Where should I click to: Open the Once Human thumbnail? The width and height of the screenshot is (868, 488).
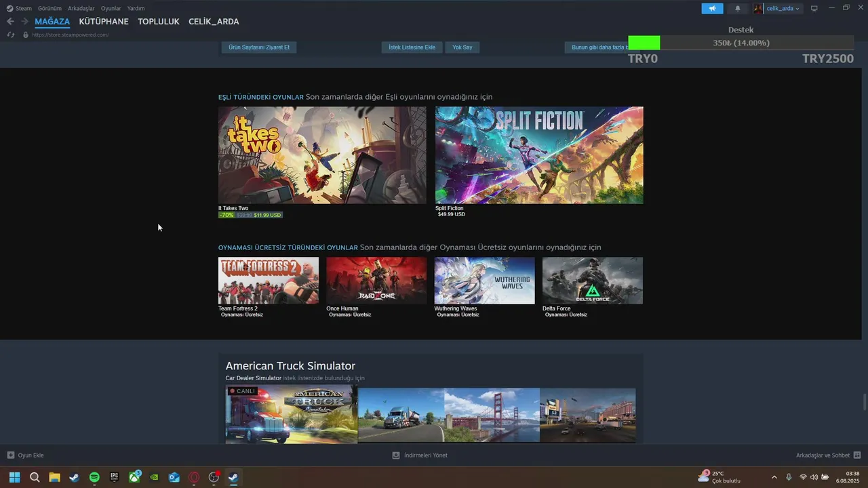pos(376,281)
